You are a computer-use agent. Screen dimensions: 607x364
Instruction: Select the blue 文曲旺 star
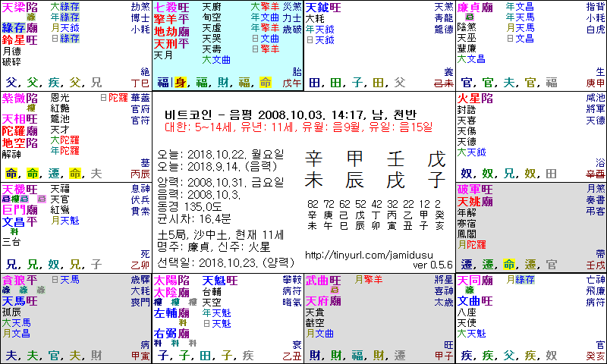[475, 301]
